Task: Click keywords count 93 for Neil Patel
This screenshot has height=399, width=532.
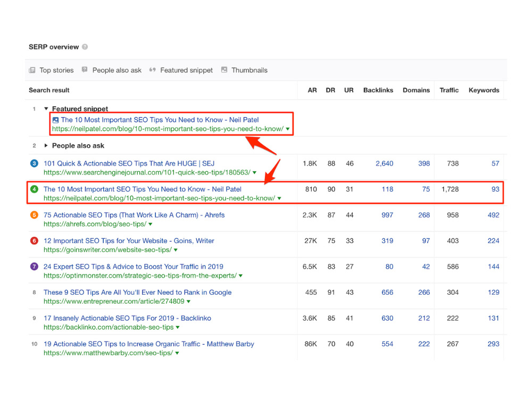Action: [495, 189]
